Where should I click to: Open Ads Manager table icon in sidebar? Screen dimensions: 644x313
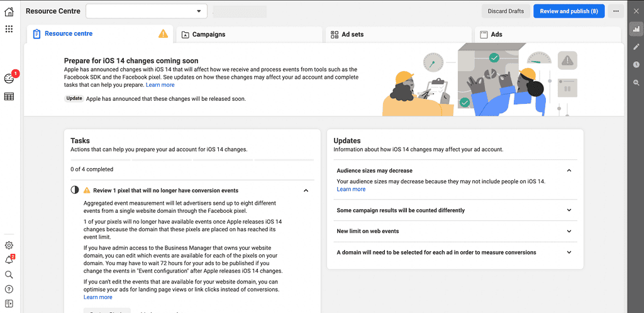(9, 96)
